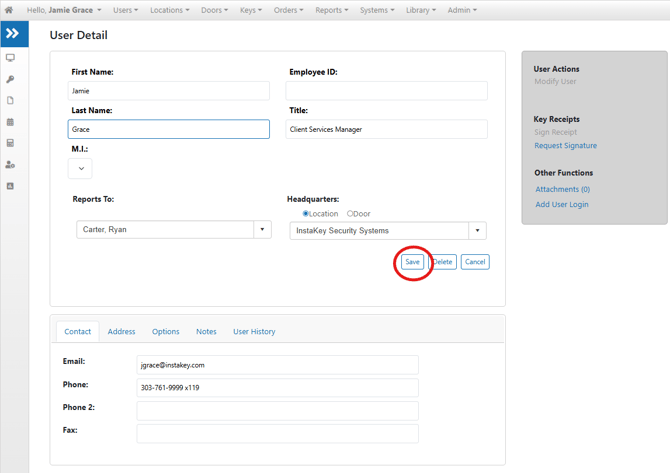670x473 pixels.
Task: Click the Employee ID input field
Action: point(386,91)
